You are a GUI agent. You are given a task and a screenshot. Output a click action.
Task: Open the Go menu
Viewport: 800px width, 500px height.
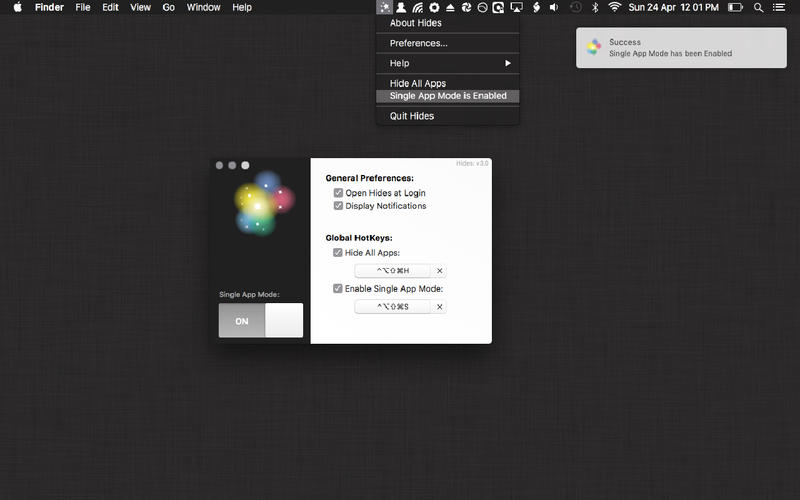tap(168, 7)
